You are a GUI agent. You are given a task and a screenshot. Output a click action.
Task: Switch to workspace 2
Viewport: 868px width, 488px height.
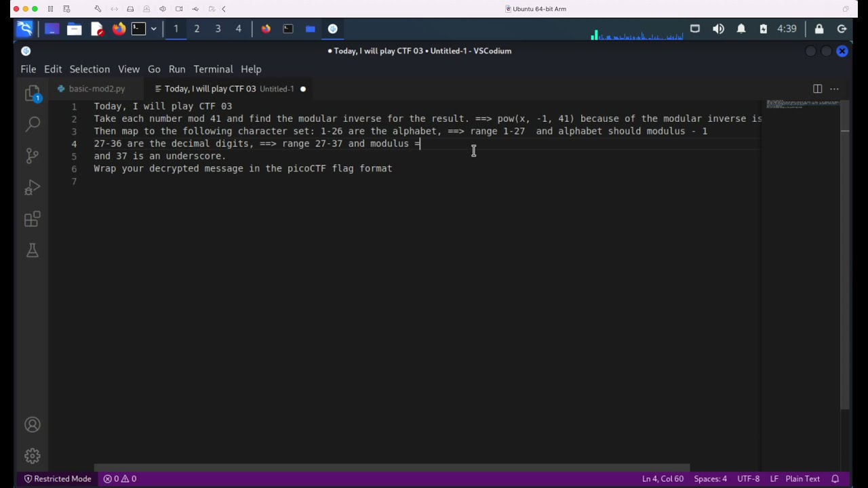coord(197,28)
